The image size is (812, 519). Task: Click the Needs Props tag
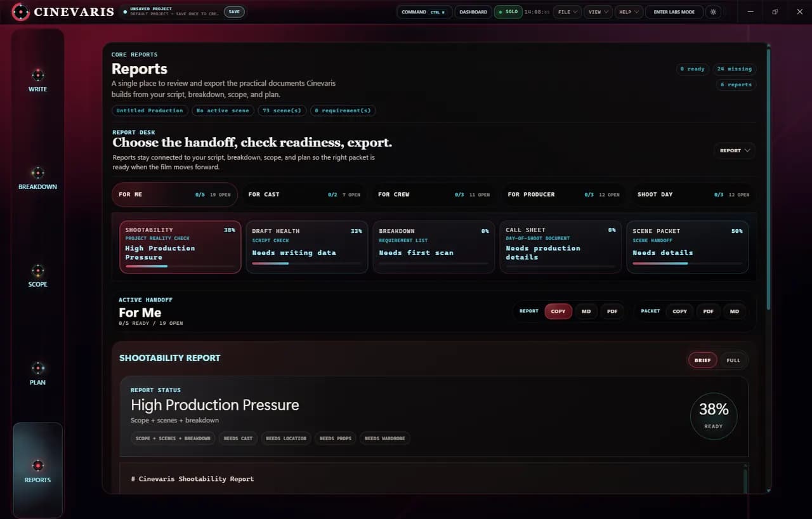coord(336,438)
